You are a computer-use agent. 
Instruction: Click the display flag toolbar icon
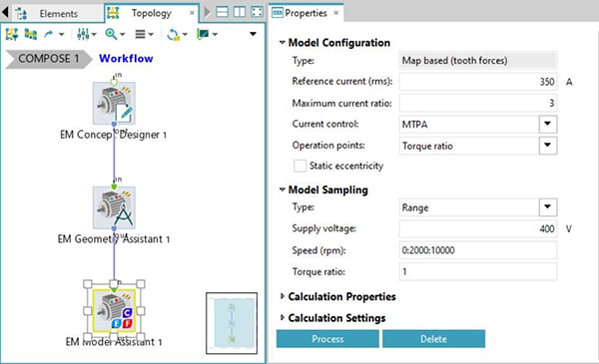[203, 34]
